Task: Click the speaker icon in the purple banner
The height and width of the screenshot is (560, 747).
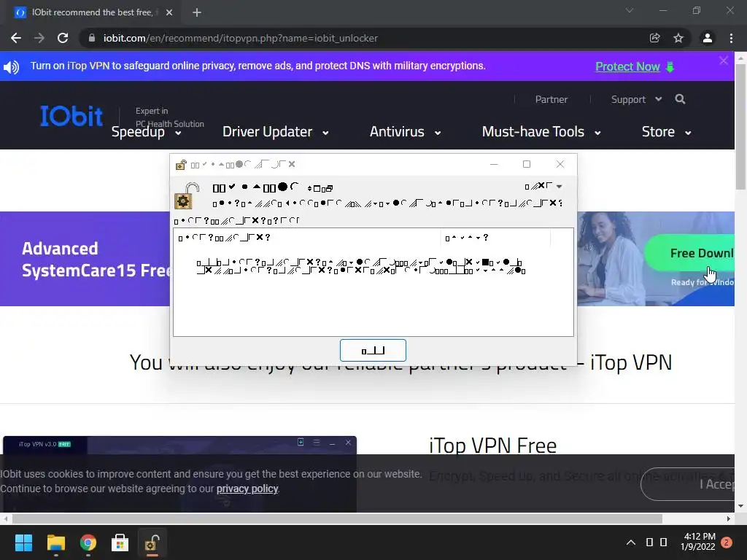Action: 12,66
